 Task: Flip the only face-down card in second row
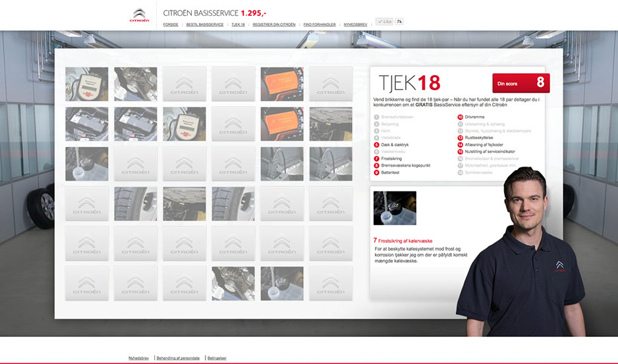coord(233,124)
